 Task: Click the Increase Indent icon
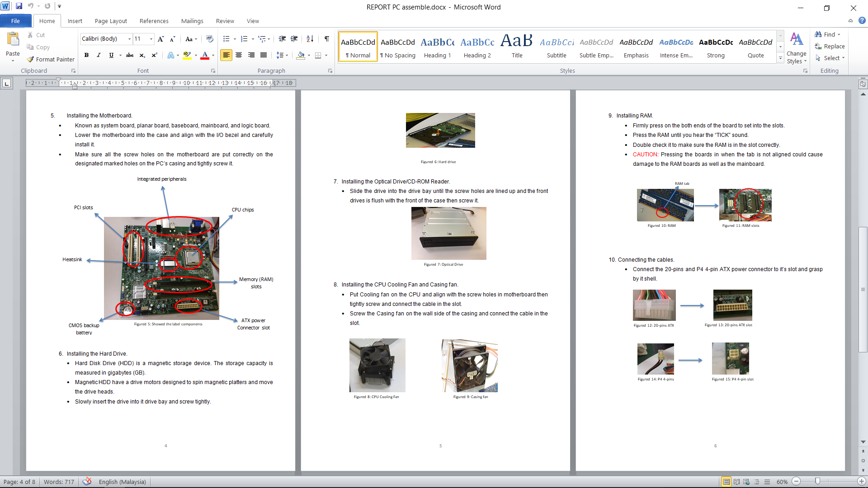pos(294,39)
